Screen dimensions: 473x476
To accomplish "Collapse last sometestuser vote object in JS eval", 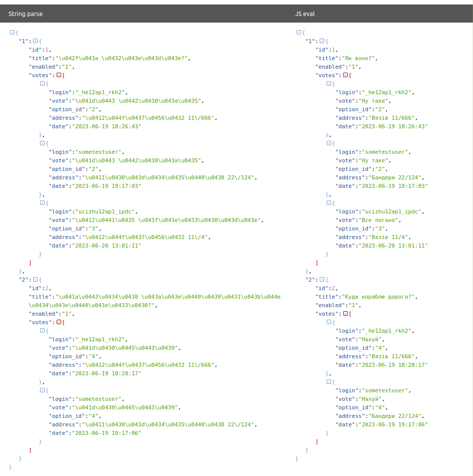I will point(329,382).
